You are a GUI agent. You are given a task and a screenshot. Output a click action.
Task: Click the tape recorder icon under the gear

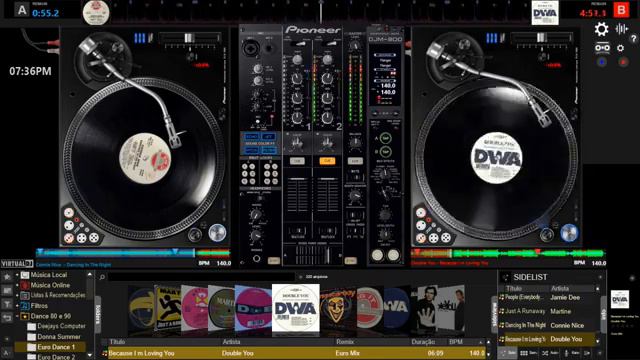(602, 48)
